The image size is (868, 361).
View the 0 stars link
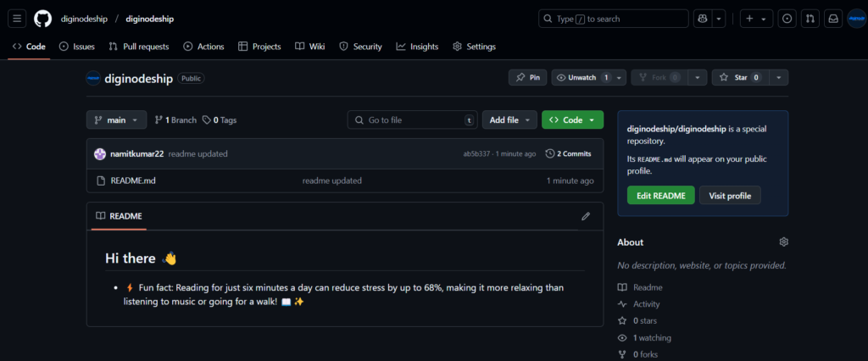coord(637,320)
